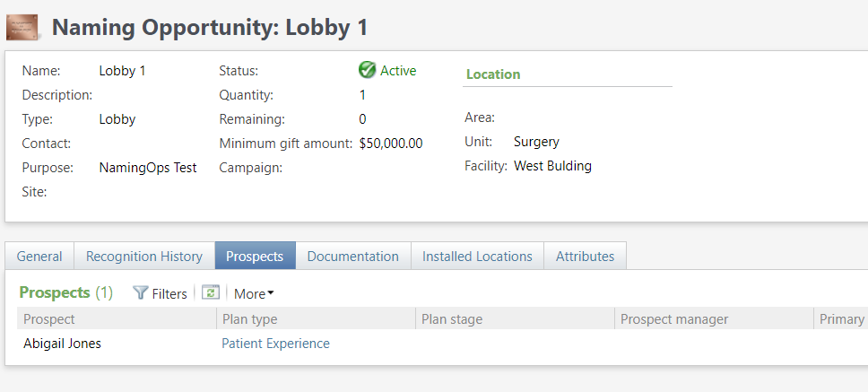Open the Recognition History tab
This screenshot has height=392, width=868.
[143, 257]
